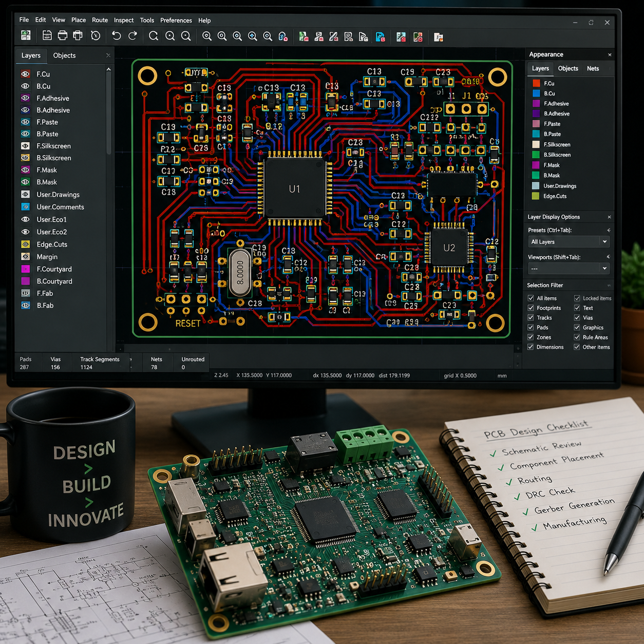
Task: Toggle B.Mask layer visibility eye
Action: tap(25, 182)
